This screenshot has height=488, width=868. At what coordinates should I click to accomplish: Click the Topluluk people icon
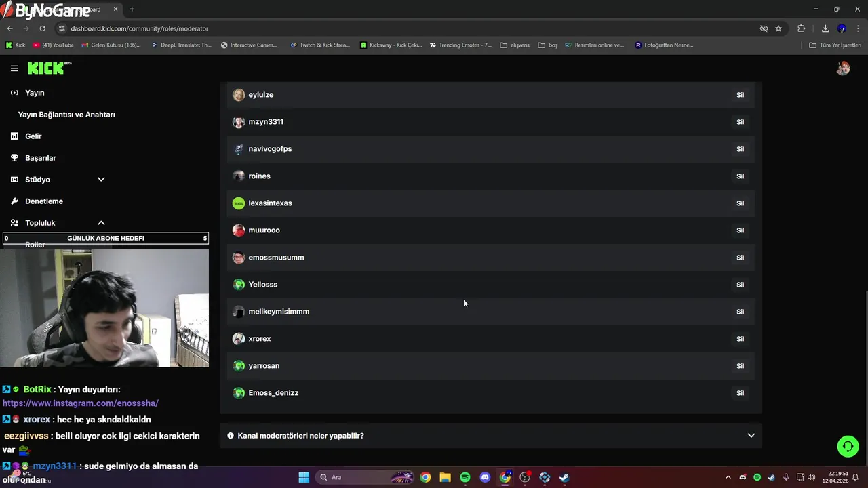14,223
